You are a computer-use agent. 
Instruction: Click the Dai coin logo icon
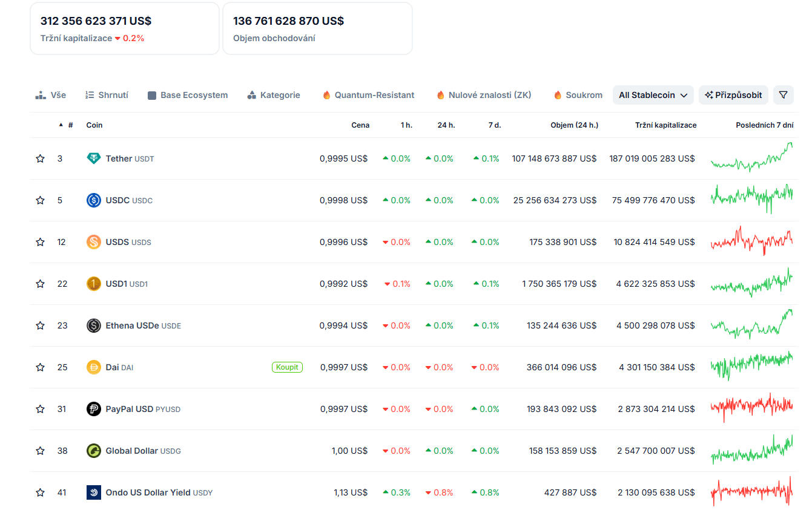click(93, 367)
